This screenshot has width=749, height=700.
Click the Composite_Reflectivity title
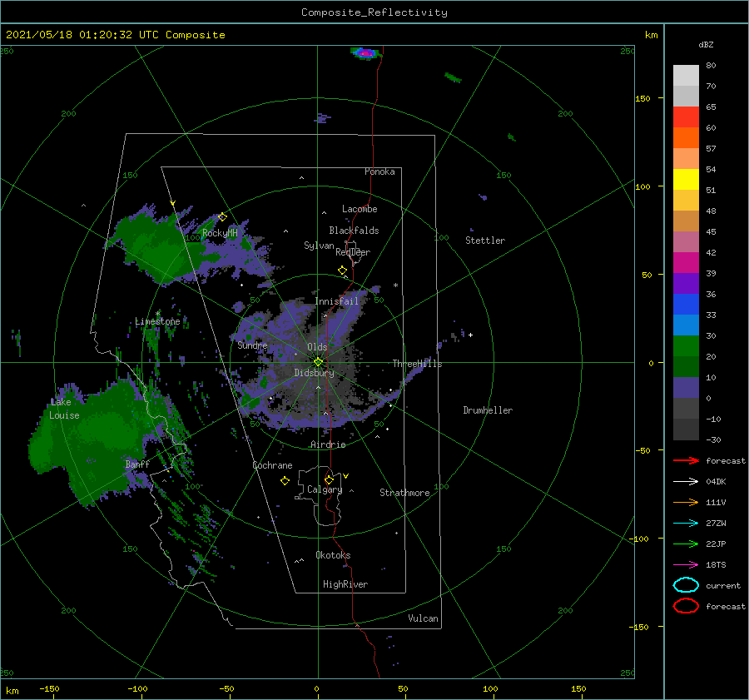[374, 12]
